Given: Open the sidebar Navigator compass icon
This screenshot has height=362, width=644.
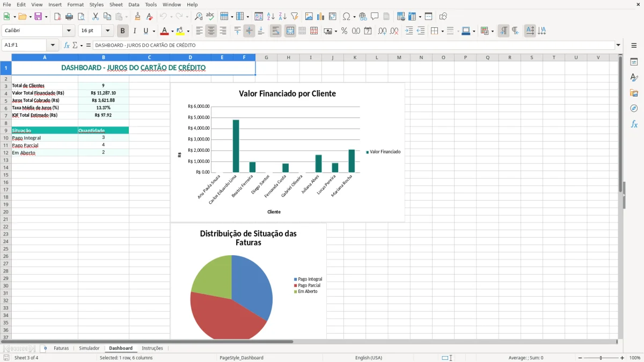Looking at the screenshot, I should pyautogui.click(x=634, y=108).
